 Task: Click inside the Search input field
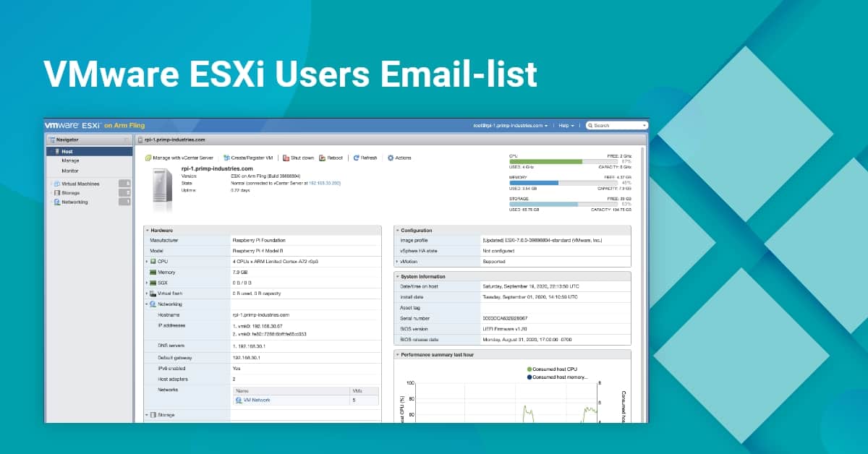(x=617, y=125)
